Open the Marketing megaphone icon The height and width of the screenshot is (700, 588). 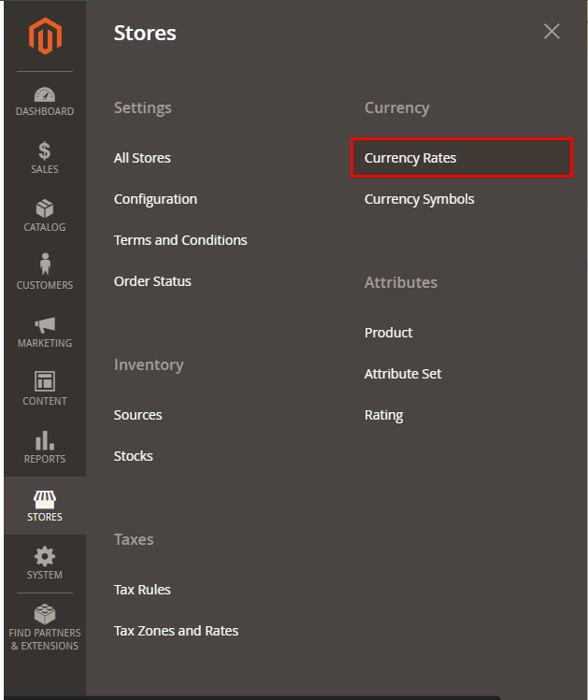[x=45, y=325]
